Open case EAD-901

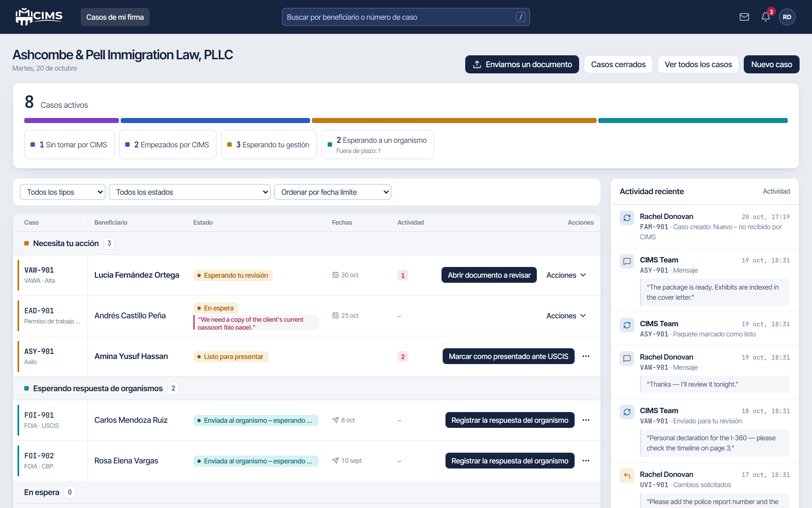39,311
